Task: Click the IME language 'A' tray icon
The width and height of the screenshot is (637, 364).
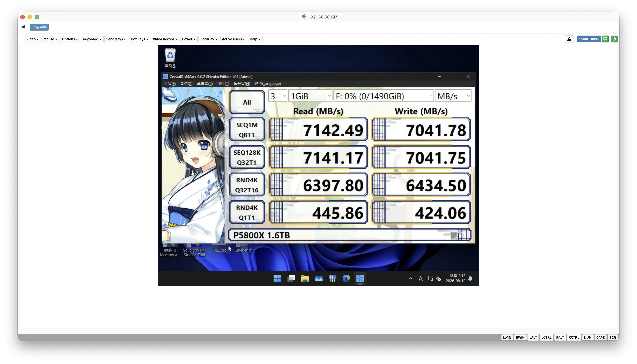Action: point(421,278)
